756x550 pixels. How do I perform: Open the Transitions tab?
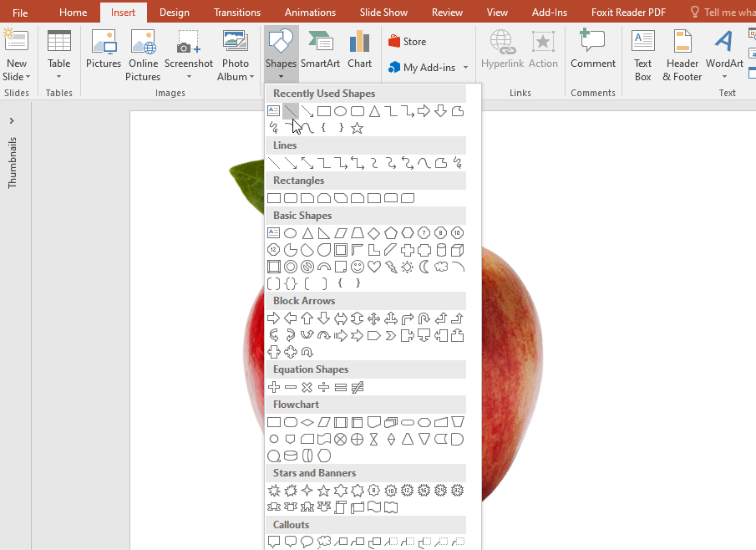(x=236, y=13)
